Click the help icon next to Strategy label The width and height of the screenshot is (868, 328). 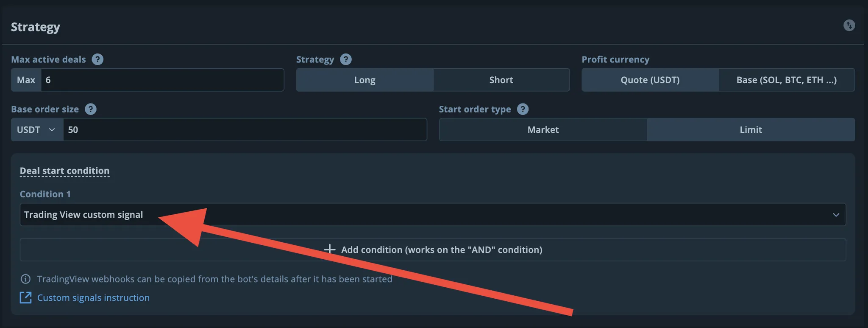pyautogui.click(x=346, y=59)
